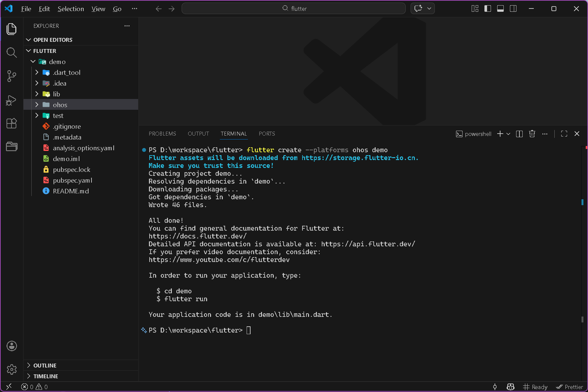This screenshot has height=392, width=588.
Task: Toggle the Primary Side Bar visibility
Action: pos(488,8)
